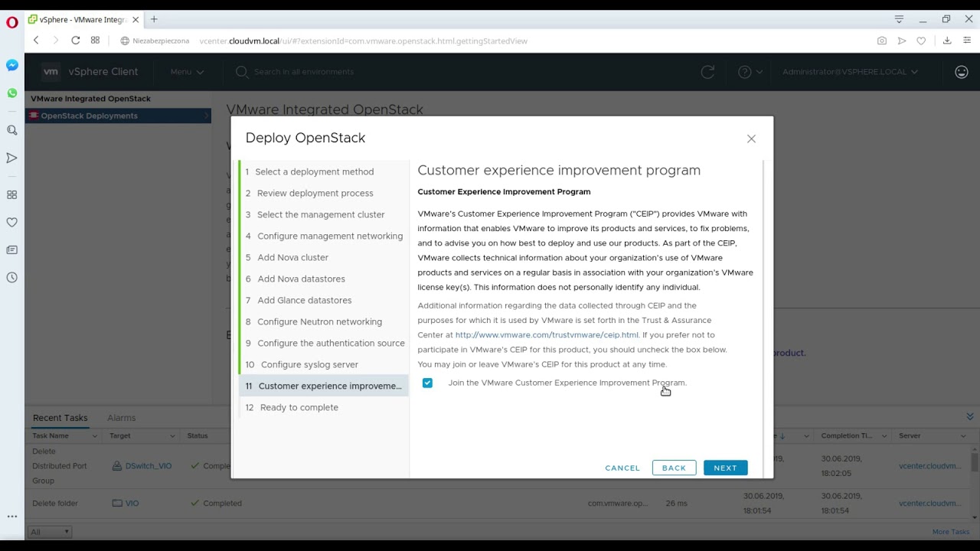
Task: Open new browser tab
Action: [x=154, y=19]
